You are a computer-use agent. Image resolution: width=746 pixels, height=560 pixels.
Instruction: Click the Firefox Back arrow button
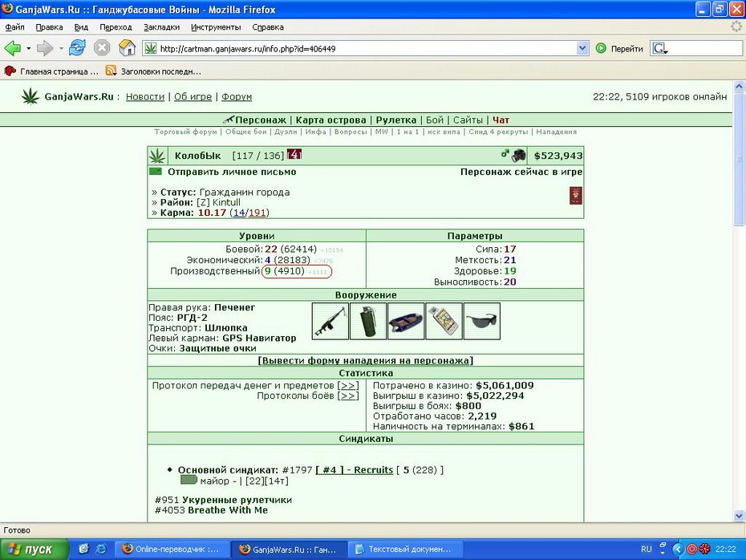(13, 48)
